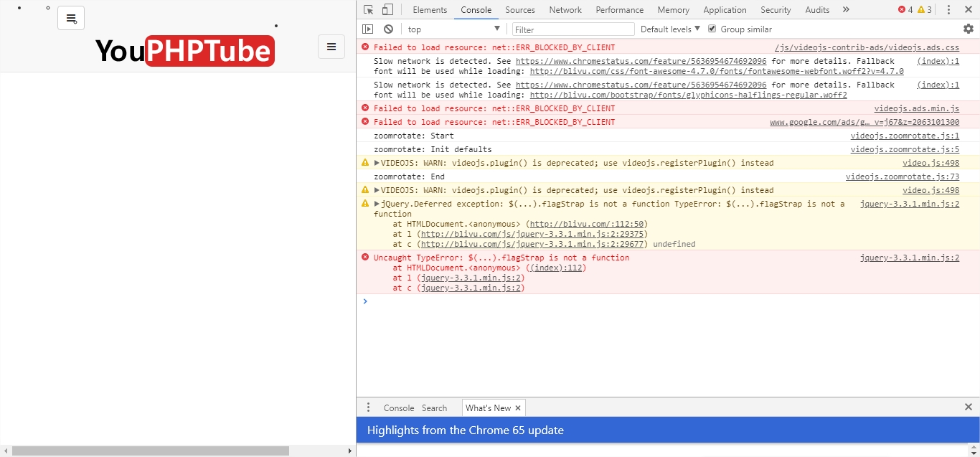Open the http://blivu.com/:112:50 link
This screenshot has width=980, height=457.
click(588, 224)
